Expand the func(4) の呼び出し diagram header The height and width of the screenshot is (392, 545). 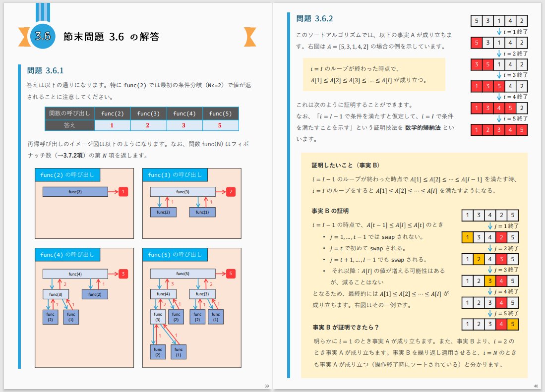[x=68, y=255]
